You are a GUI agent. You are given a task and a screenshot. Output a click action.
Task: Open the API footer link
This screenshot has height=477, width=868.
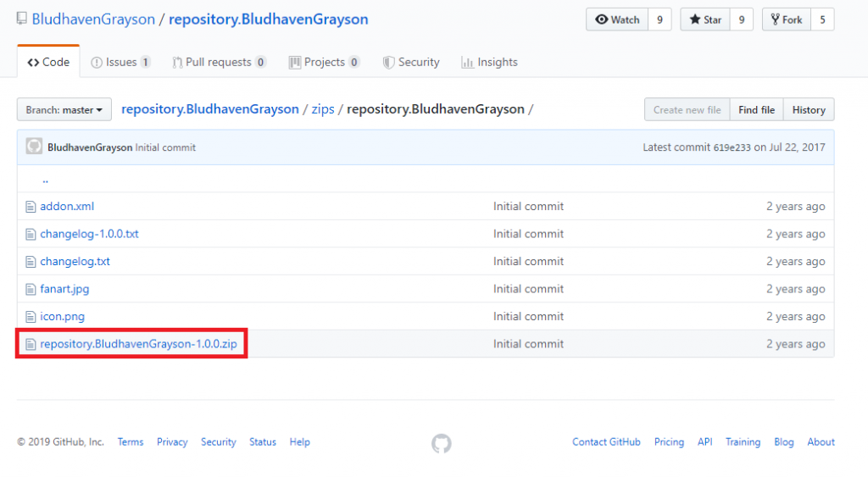point(704,441)
